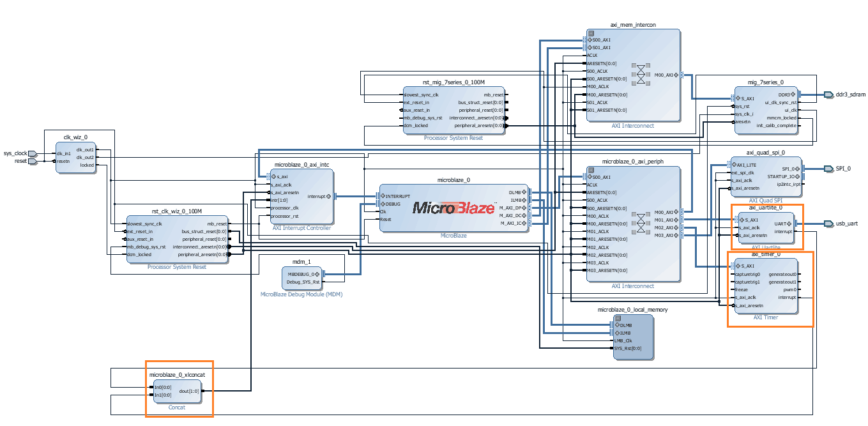Expand the axi_mem_intercon hierarchy corner box

(x=591, y=33)
